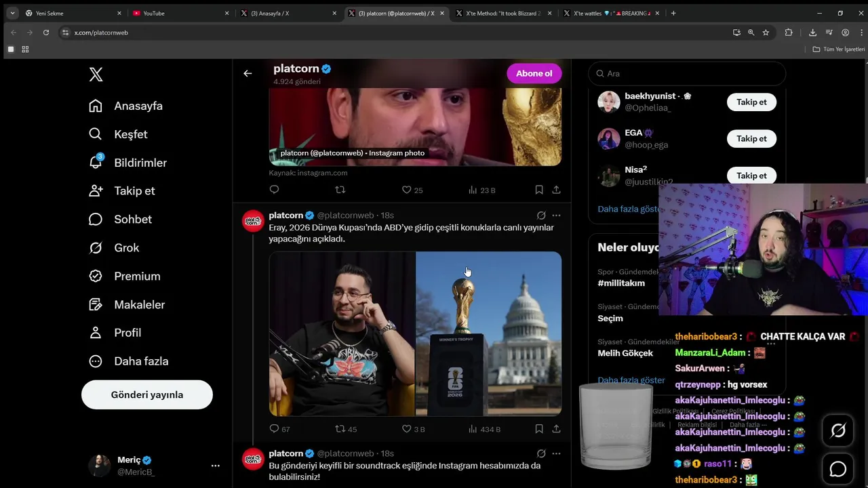Open #millitakım trending topic

(x=621, y=283)
